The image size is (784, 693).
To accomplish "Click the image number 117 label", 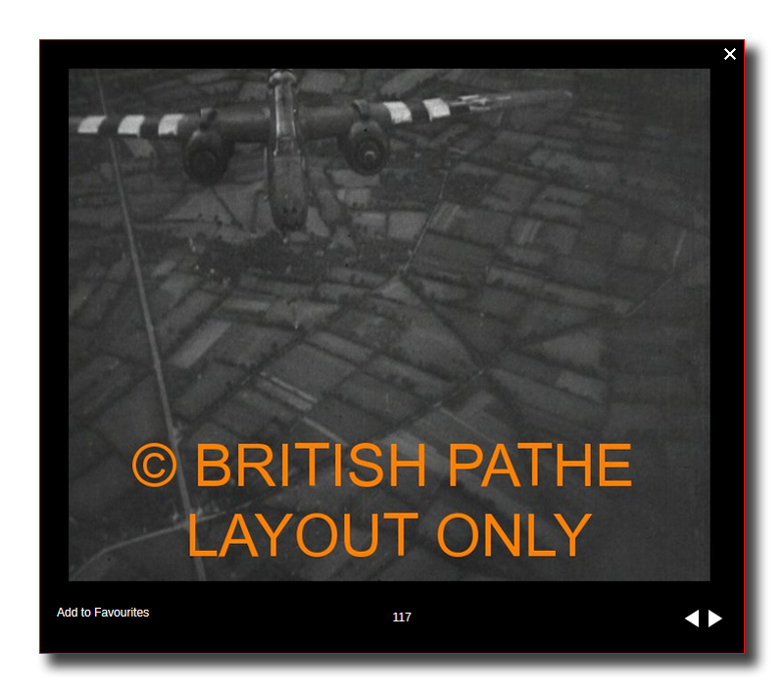I will tap(402, 617).
